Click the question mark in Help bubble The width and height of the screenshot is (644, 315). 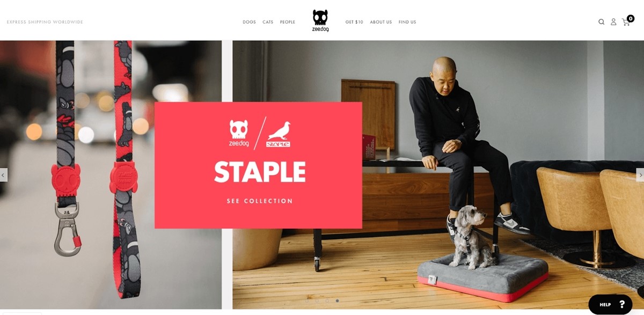622,304
